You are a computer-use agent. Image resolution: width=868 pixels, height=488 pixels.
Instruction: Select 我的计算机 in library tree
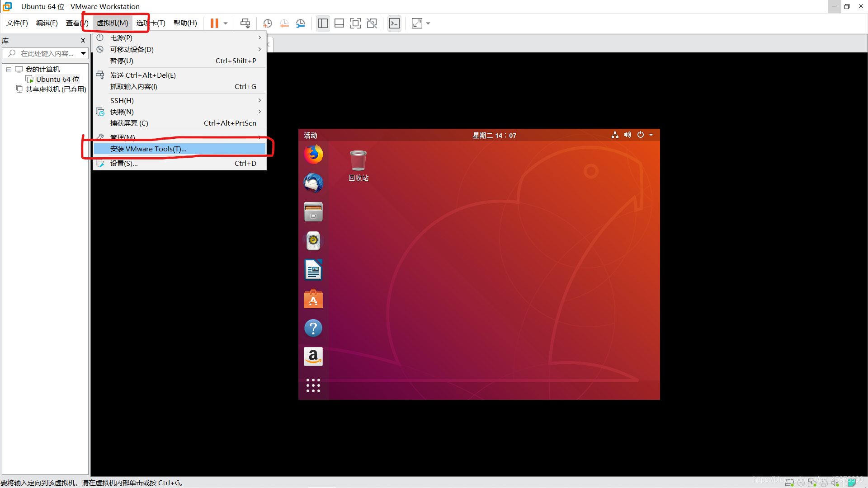42,69
